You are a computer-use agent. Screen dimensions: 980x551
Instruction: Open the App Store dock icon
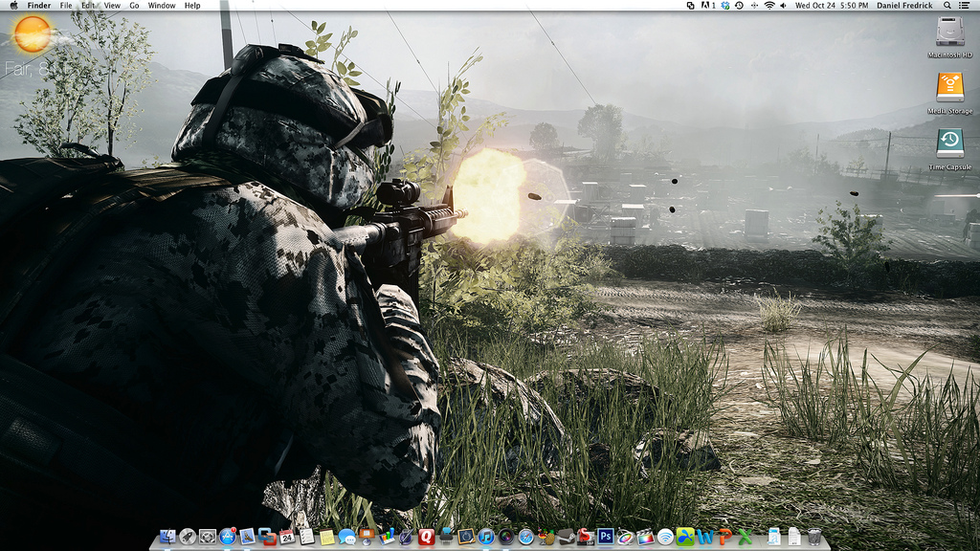228,537
